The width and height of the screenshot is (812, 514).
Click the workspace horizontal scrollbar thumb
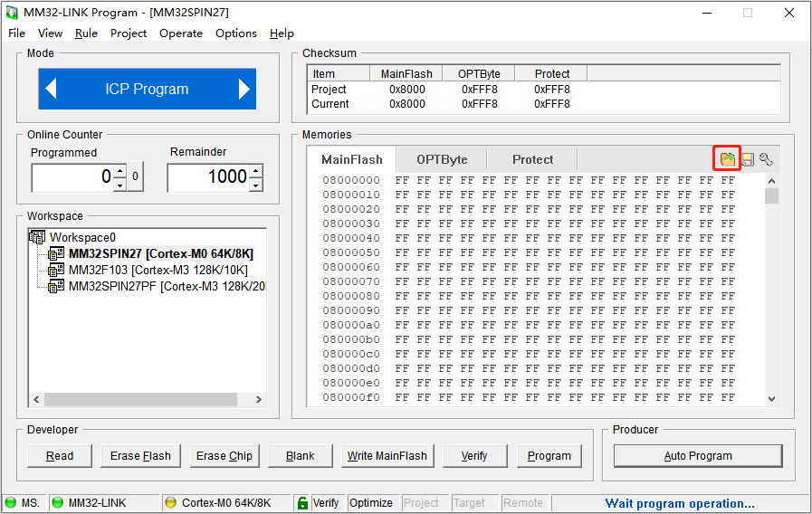(140, 400)
